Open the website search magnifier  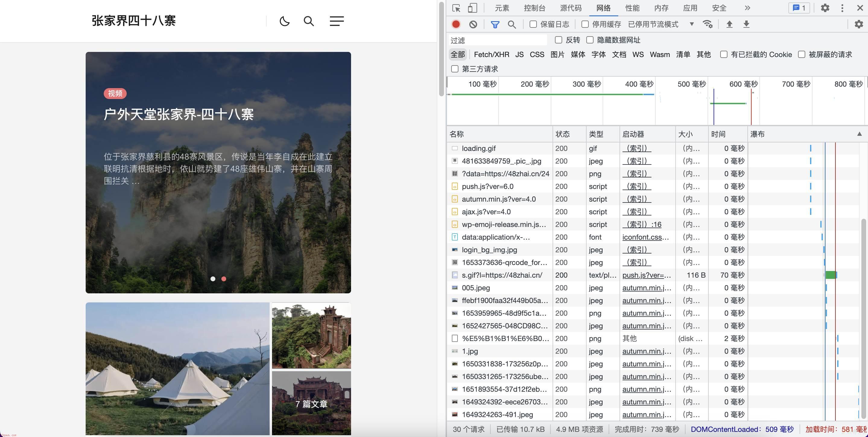309,21
